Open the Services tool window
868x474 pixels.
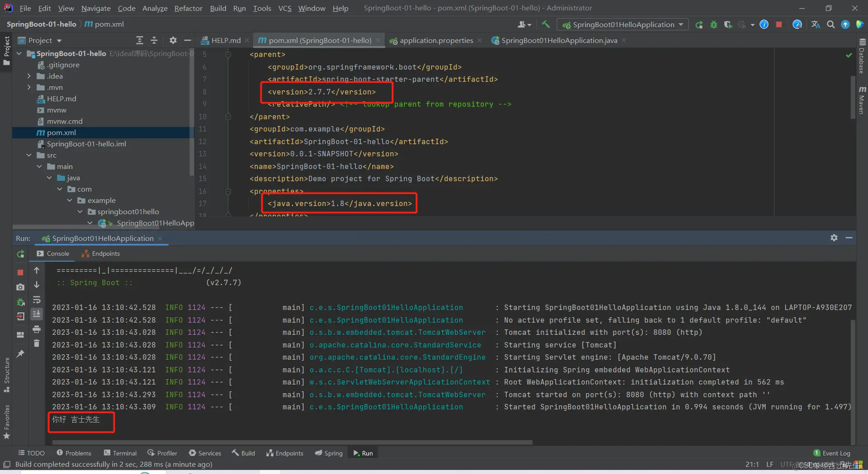(205, 453)
